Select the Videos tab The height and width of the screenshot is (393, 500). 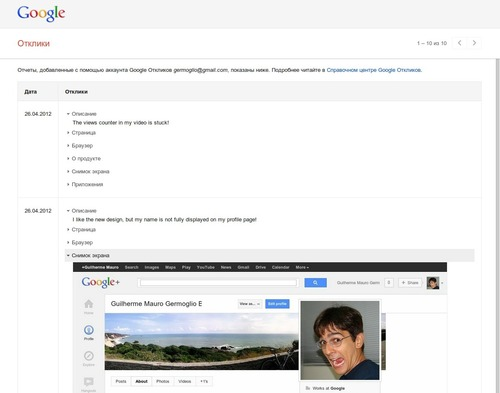coord(185,381)
